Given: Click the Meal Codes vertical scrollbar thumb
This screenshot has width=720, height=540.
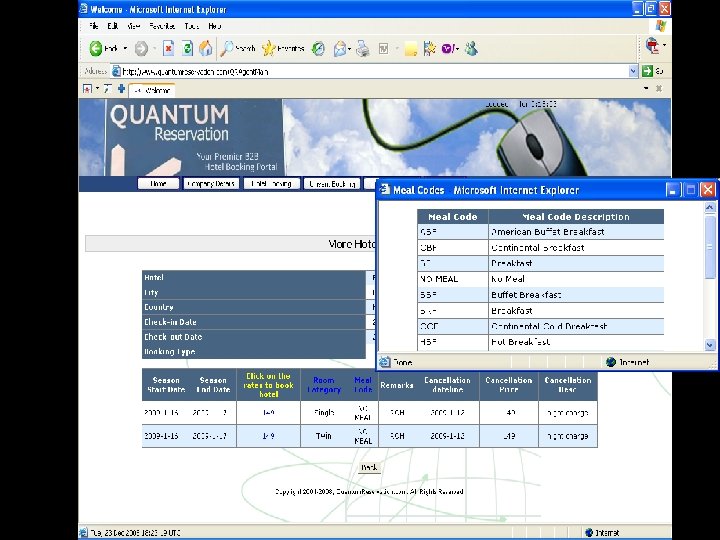Looking at the screenshot, I should pyautogui.click(x=710, y=246).
